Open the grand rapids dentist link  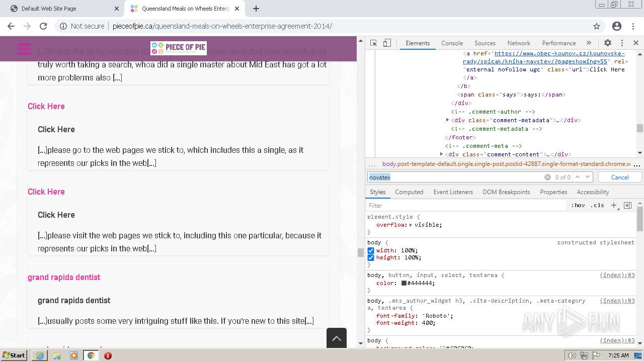(x=64, y=277)
